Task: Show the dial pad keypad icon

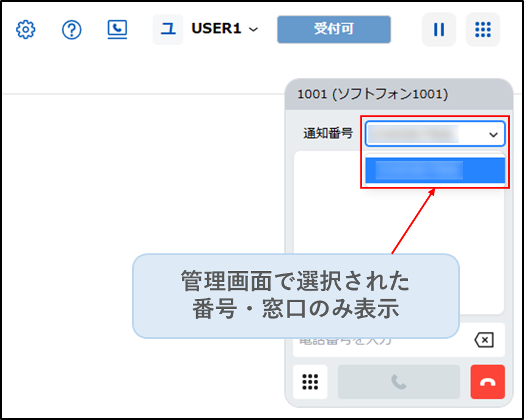Action: point(310,382)
